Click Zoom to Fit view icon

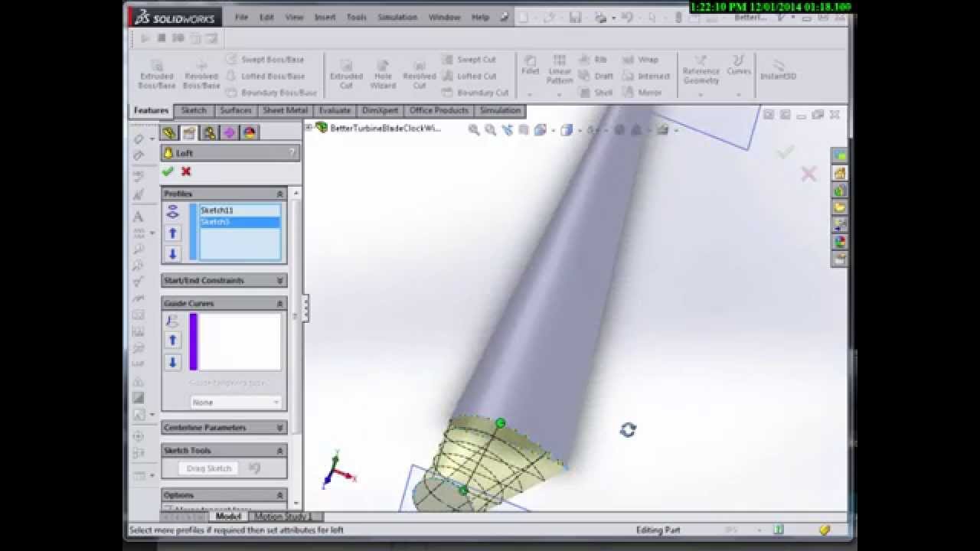point(474,130)
